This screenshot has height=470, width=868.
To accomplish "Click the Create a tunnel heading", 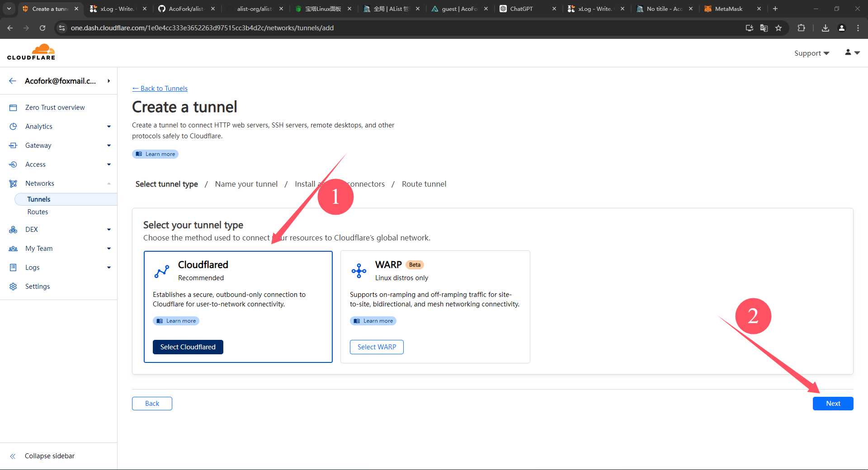I will (x=184, y=107).
